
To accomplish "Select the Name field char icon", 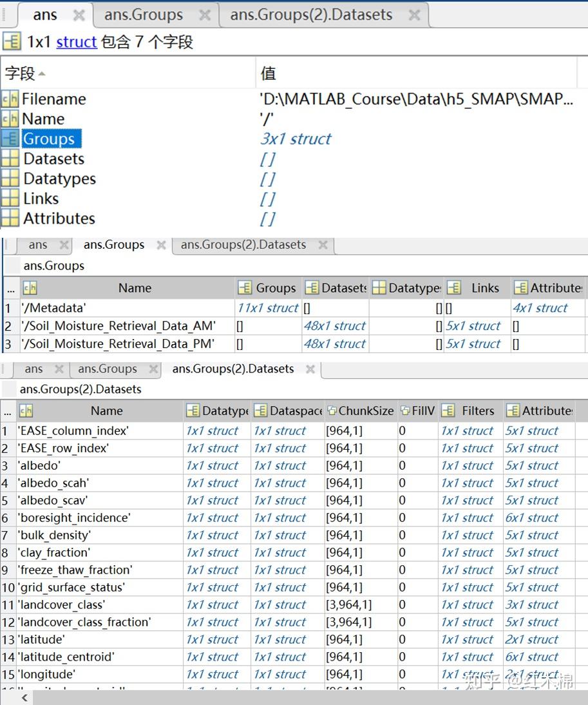I will click(10, 119).
